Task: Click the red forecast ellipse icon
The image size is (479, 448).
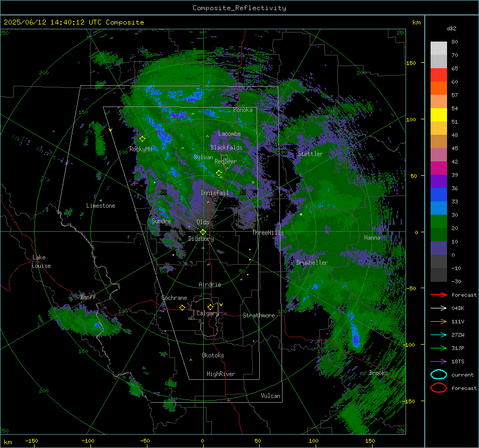Action: [x=439, y=388]
